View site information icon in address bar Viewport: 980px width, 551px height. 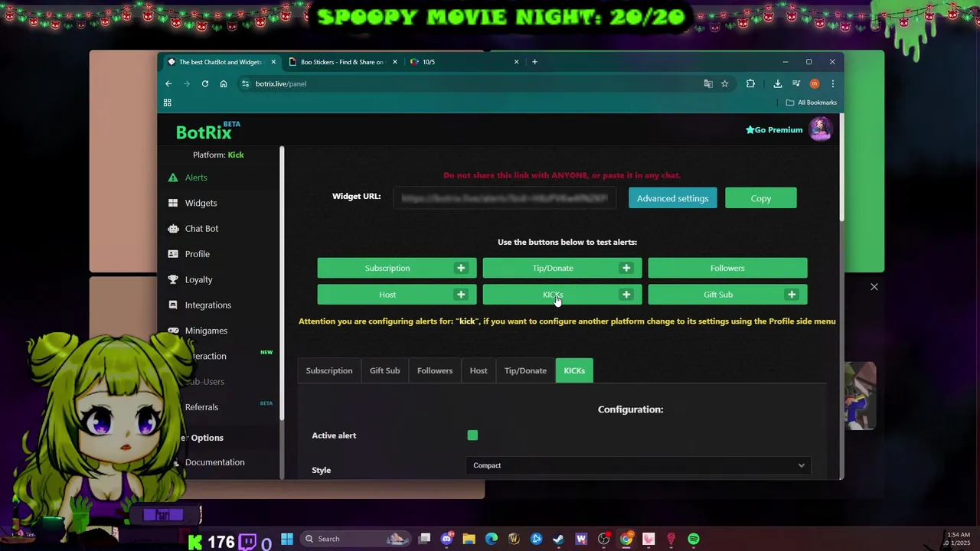click(245, 83)
